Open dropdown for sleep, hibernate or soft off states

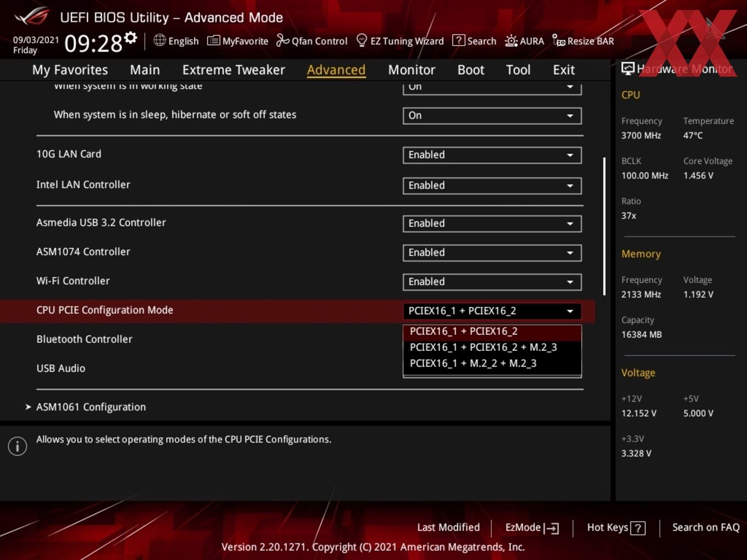(492, 116)
